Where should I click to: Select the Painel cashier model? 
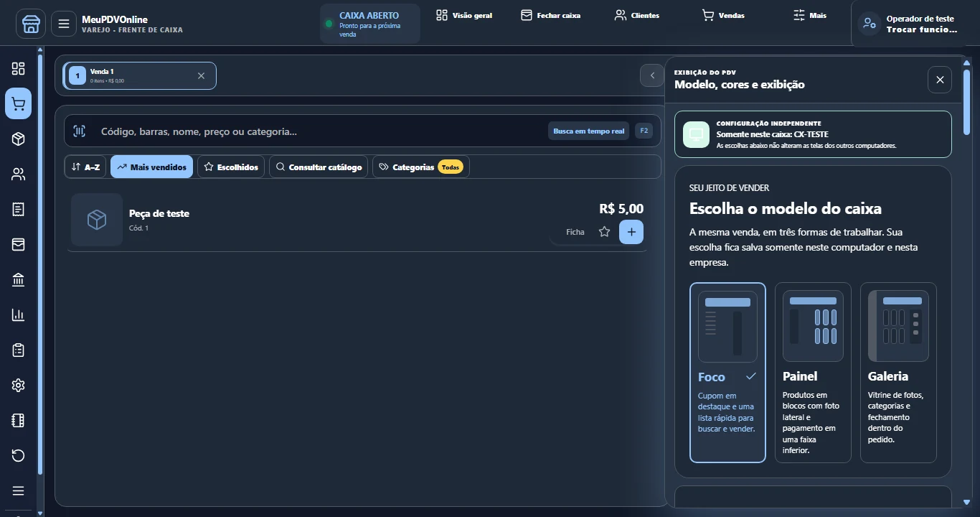pyautogui.click(x=813, y=372)
